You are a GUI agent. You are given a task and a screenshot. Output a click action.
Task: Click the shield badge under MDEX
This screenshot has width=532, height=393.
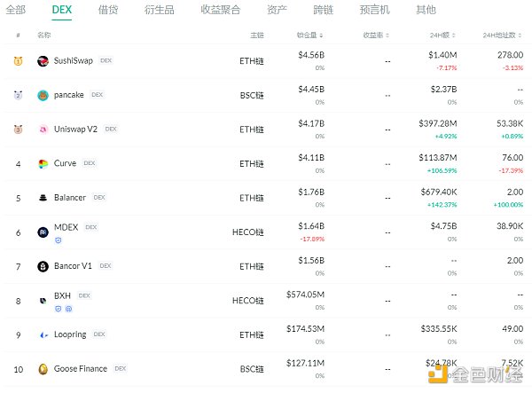(x=59, y=240)
